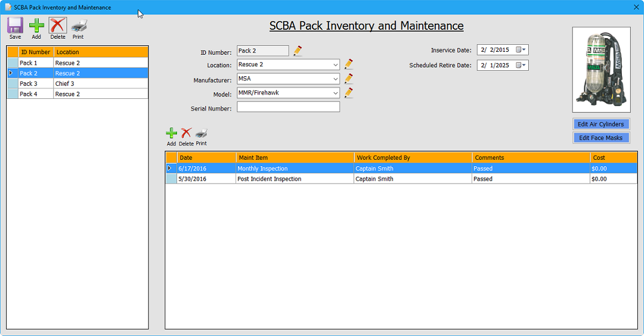Print the pack list from top toolbar
Screen dimensions: 644x336
79,26
